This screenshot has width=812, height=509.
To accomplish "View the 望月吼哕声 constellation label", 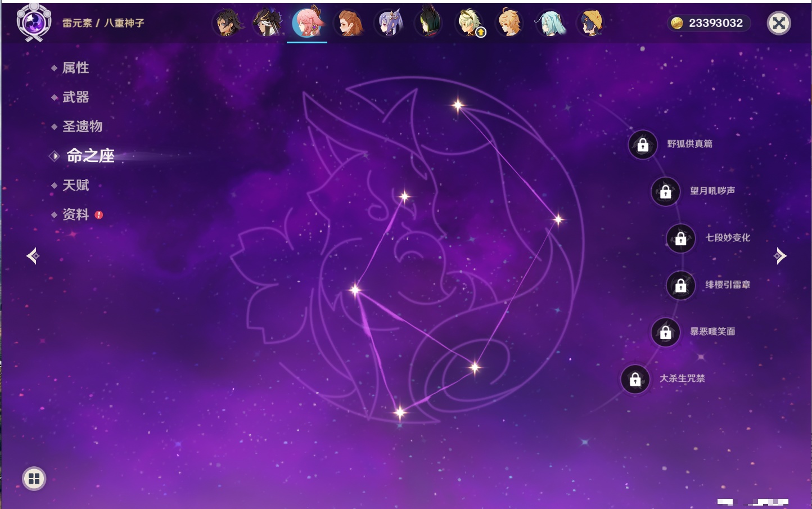I will click(712, 191).
